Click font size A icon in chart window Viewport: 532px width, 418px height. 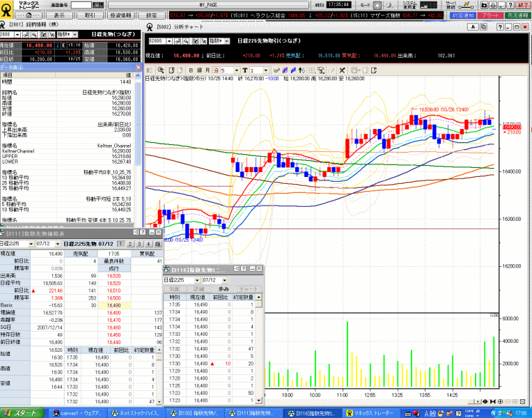point(473,27)
